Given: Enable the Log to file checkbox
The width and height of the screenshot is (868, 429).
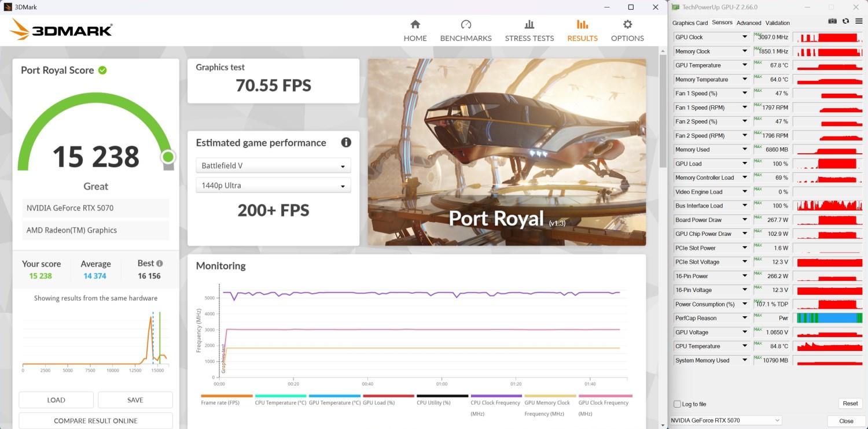Looking at the screenshot, I should click(678, 404).
